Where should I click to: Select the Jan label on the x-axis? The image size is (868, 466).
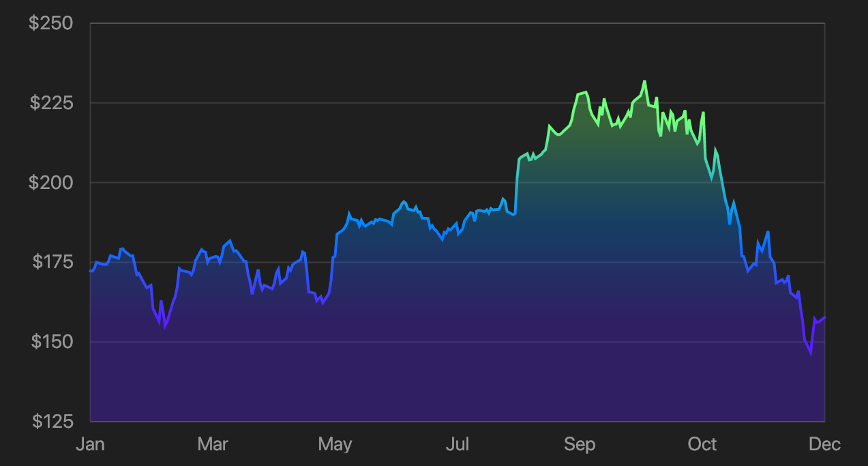tap(91, 444)
